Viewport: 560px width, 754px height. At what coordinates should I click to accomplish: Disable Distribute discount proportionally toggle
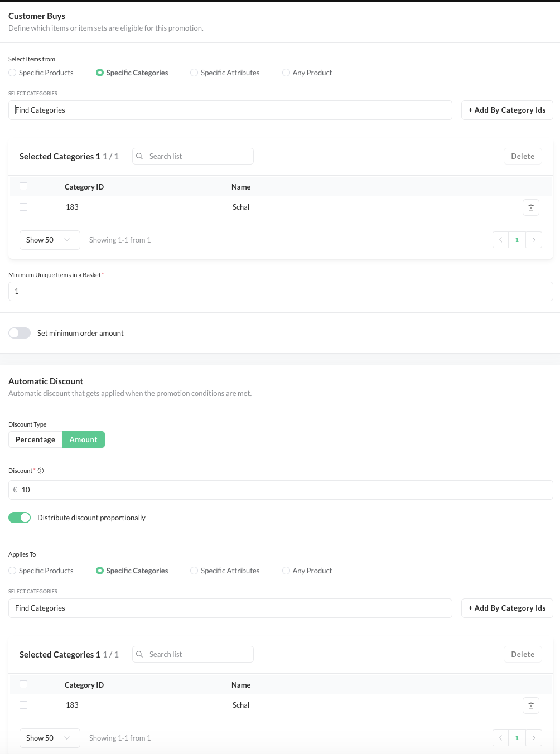click(20, 518)
